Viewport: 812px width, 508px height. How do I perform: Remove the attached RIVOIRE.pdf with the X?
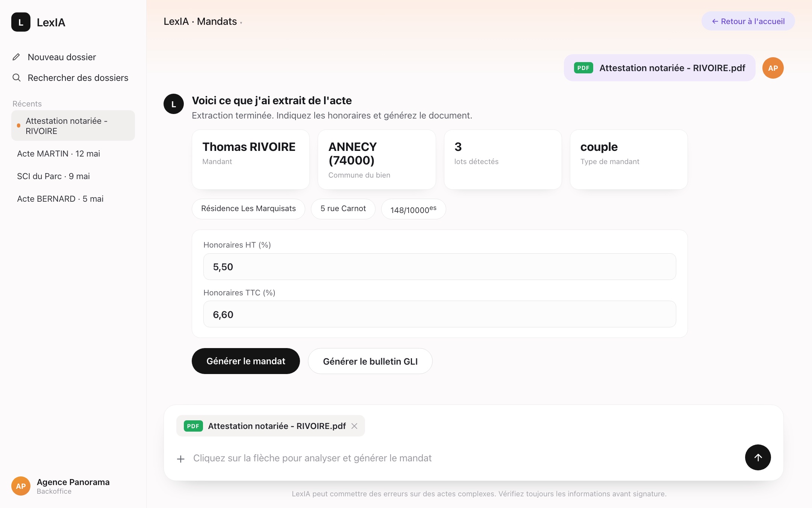354,426
